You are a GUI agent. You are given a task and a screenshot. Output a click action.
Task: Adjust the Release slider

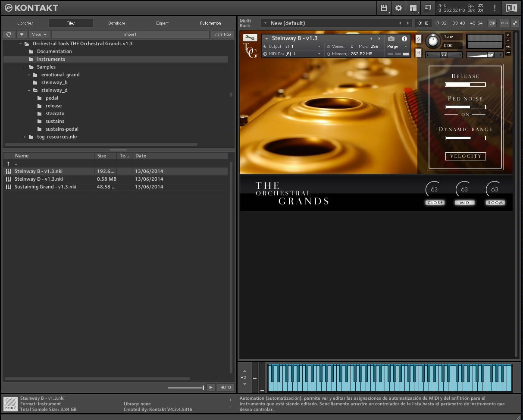pyautogui.click(x=466, y=85)
